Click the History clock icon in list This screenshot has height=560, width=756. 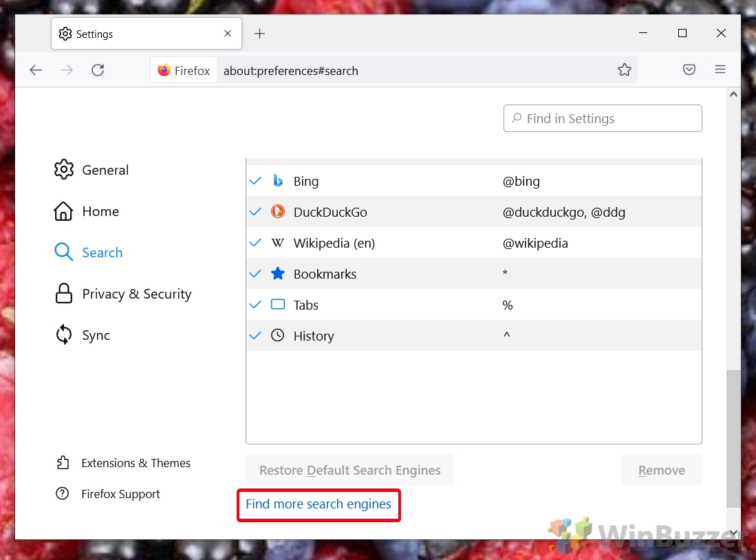point(278,335)
